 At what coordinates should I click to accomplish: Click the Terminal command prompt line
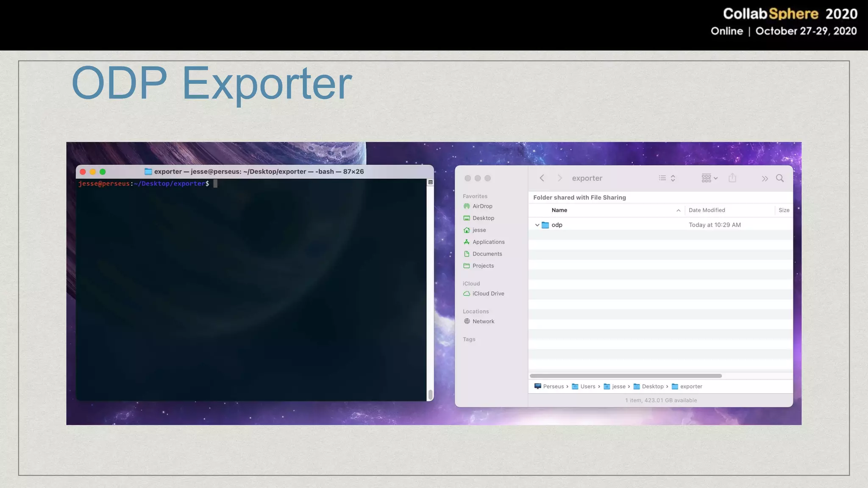[x=147, y=183]
